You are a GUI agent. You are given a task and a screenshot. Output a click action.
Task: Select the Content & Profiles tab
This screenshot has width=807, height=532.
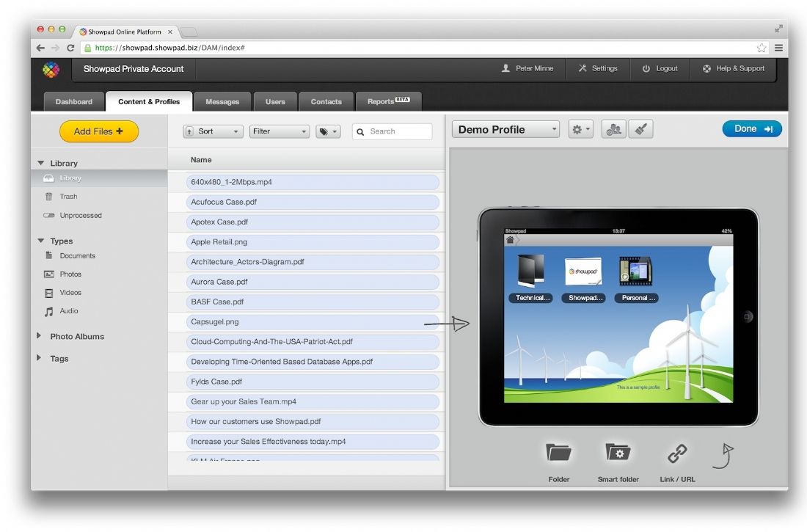click(x=149, y=101)
